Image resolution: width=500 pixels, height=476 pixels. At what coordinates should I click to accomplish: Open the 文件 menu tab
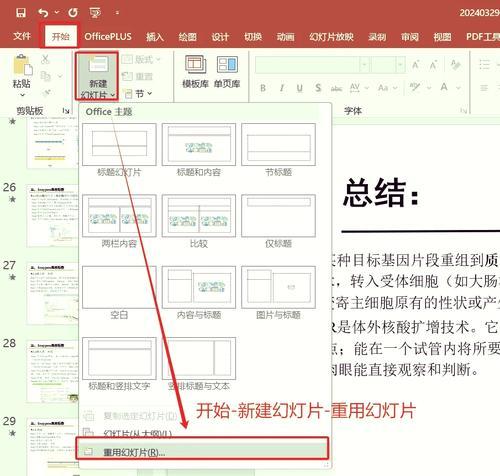coord(22,36)
